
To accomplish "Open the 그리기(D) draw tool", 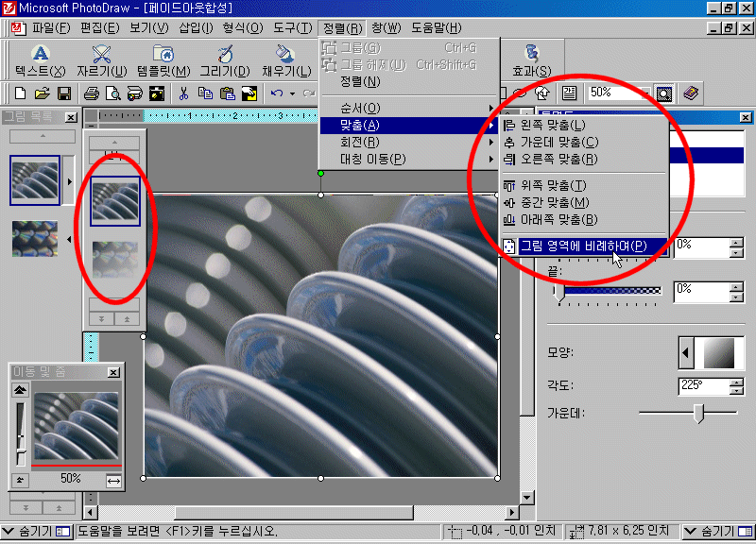I will [225, 61].
